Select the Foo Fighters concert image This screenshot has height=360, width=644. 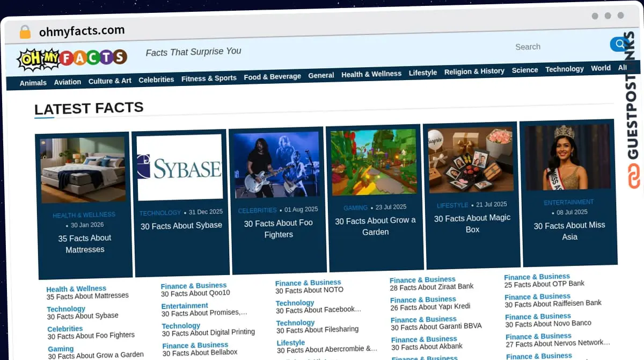(x=276, y=164)
